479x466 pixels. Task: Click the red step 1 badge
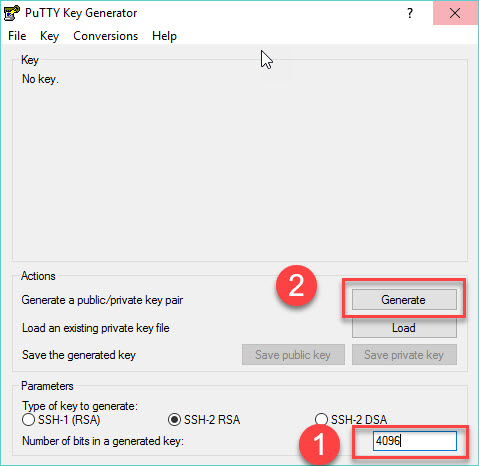(x=319, y=444)
